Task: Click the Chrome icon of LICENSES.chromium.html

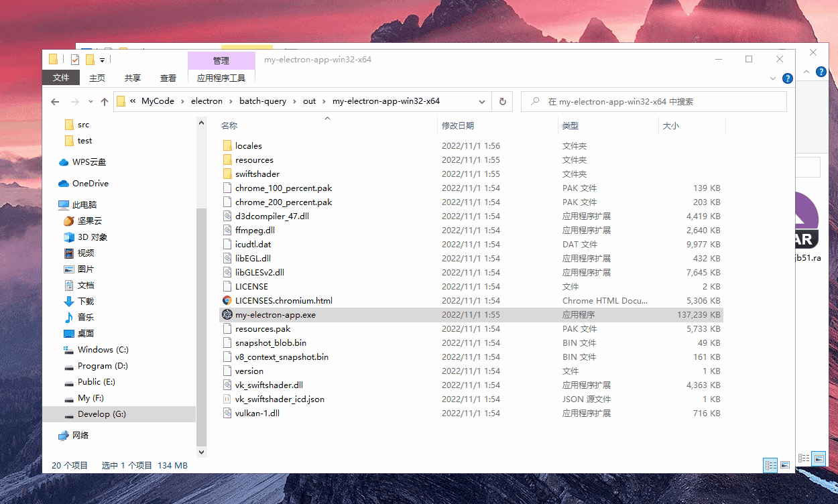Action: point(227,300)
